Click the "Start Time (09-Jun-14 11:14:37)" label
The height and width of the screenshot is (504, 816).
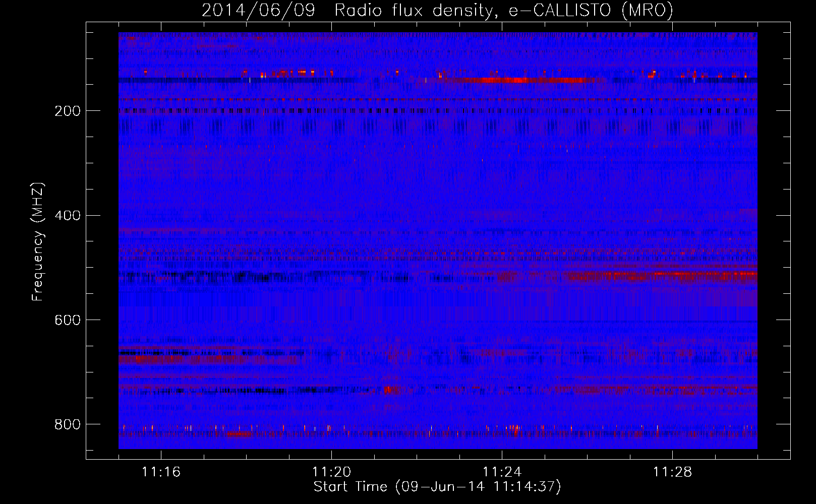pos(437,487)
